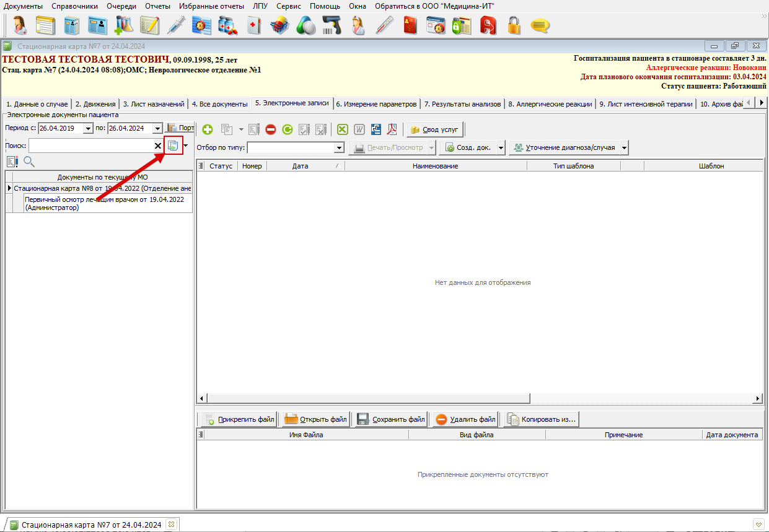The image size is (769, 532).
Task: Click the 'Свод услуг' button
Action: tap(434, 129)
